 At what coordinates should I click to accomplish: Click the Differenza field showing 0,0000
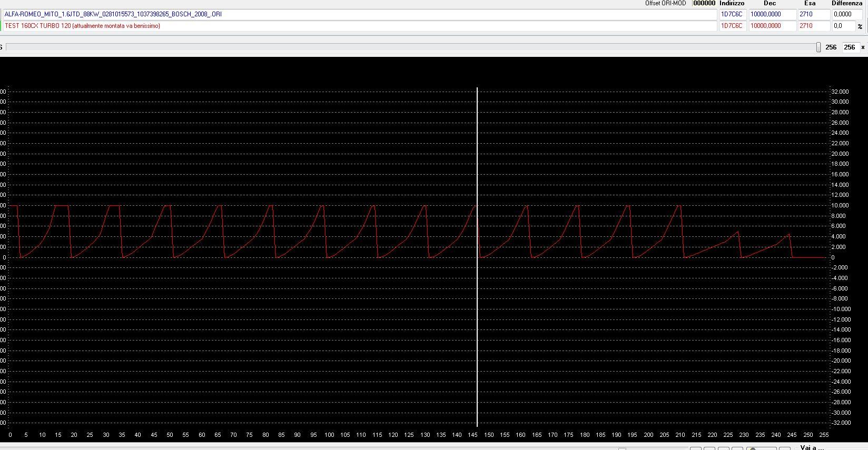pyautogui.click(x=848, y=14)
